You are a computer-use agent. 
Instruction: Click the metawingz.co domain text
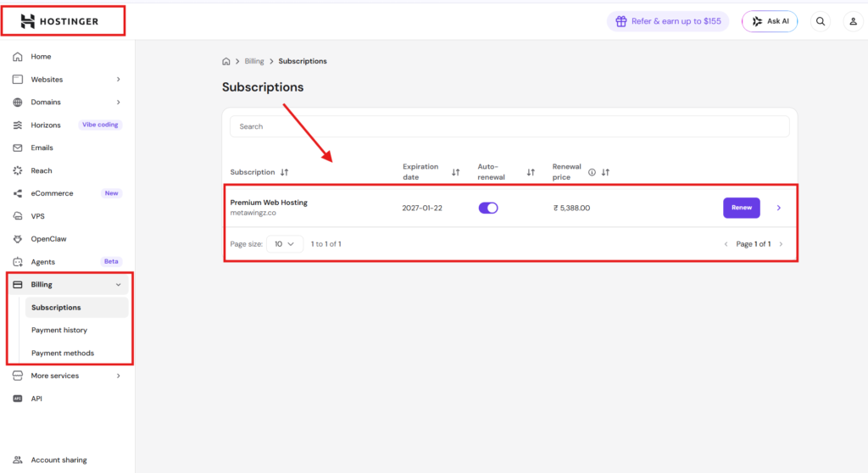pos(253,213)
